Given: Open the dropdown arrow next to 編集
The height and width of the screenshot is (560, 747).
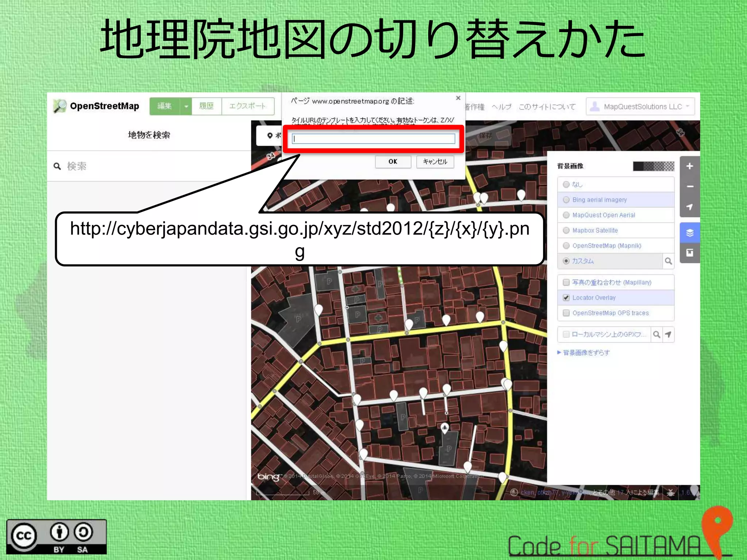Looking at the screenshot, I should point(186,106).
